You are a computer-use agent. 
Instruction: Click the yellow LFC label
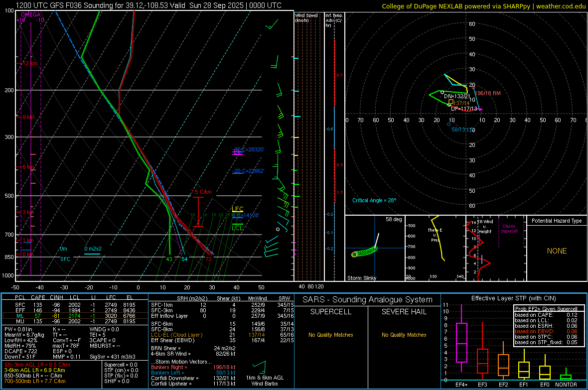pos(237,209)
